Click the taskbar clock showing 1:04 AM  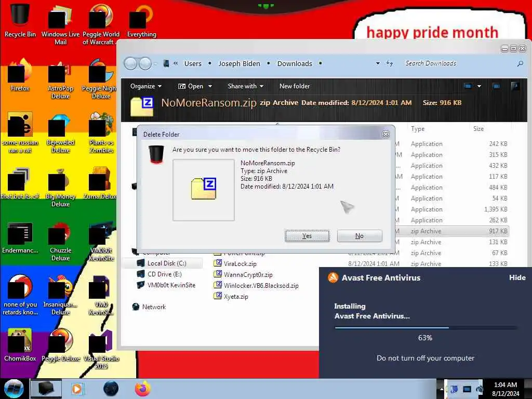pos(505,389)
